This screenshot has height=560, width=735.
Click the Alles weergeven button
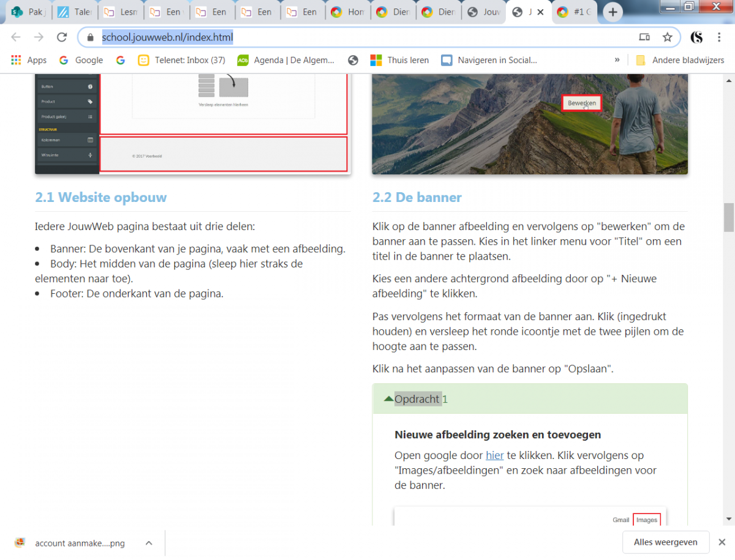[666, 542]
